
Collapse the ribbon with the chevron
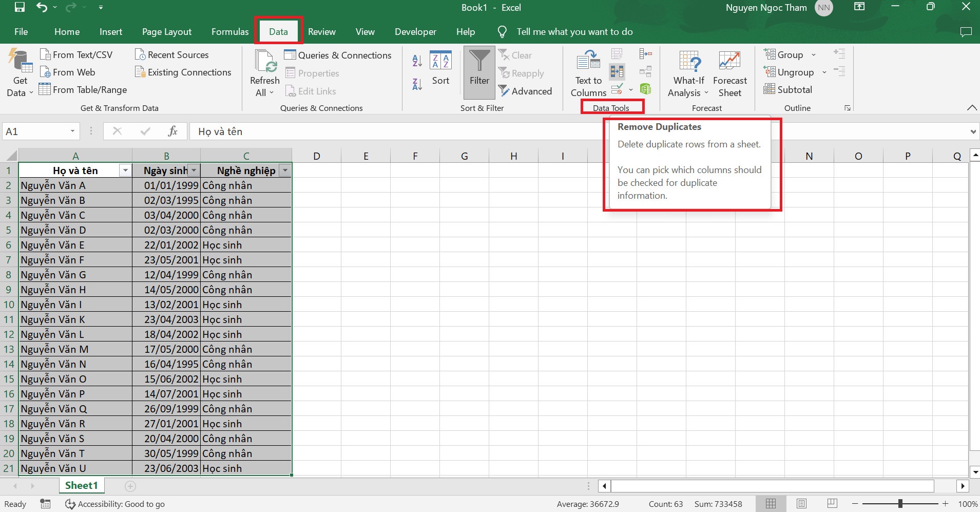point(971,107)
